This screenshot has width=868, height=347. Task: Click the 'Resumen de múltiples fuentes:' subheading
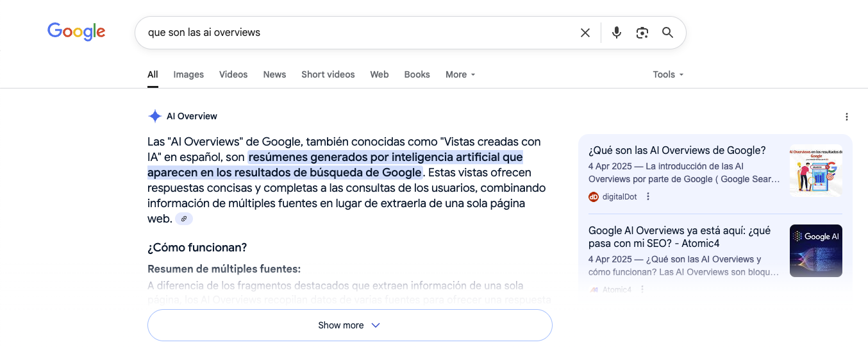point(224,269)
